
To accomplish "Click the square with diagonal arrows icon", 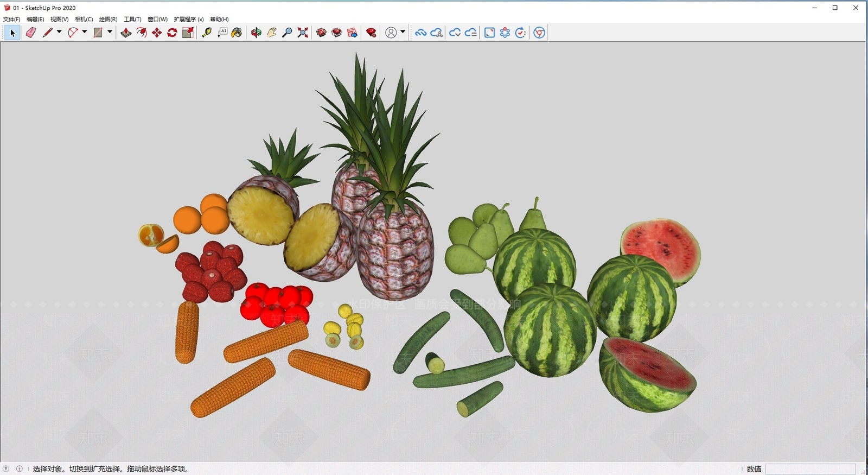I will coord(489,33).
